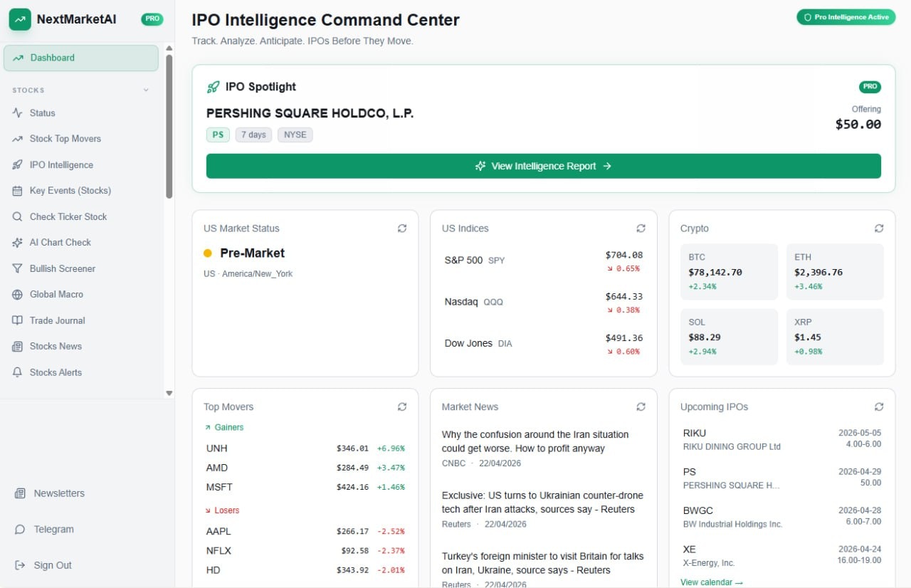
Task: Click the NYSE exchange tag
Action: (x=295, y=135)
